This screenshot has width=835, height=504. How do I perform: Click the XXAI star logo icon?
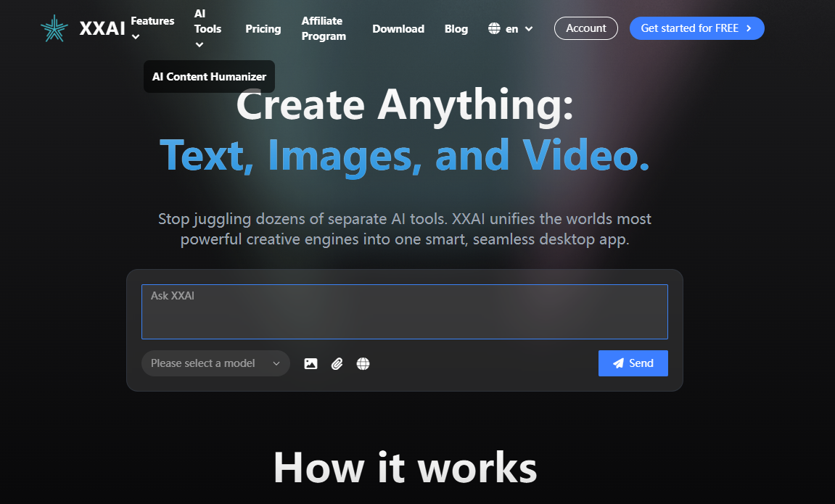click(54, 28)
